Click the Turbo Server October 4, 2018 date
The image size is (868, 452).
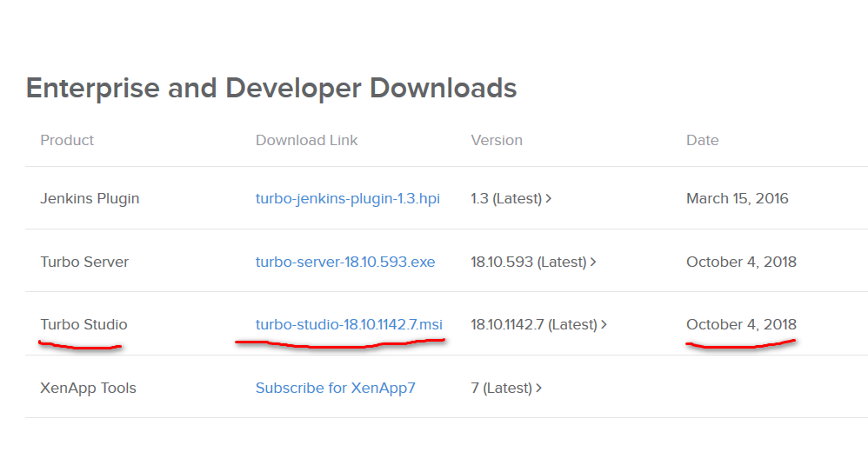741,262
